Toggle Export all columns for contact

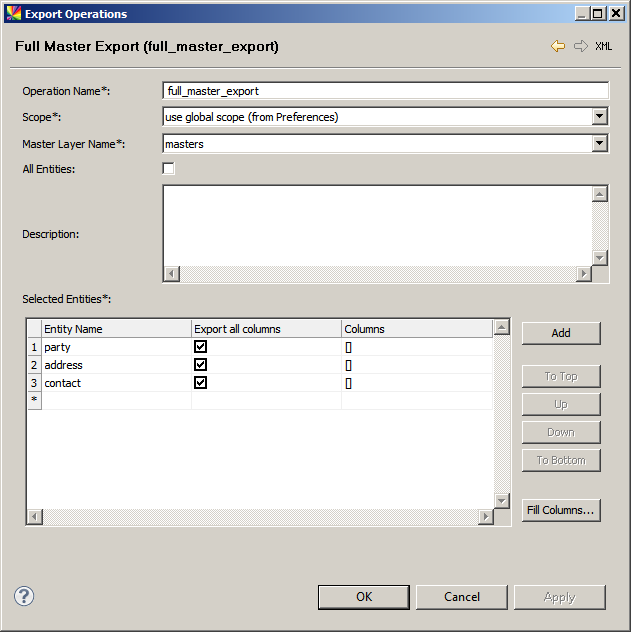(200, 383)
